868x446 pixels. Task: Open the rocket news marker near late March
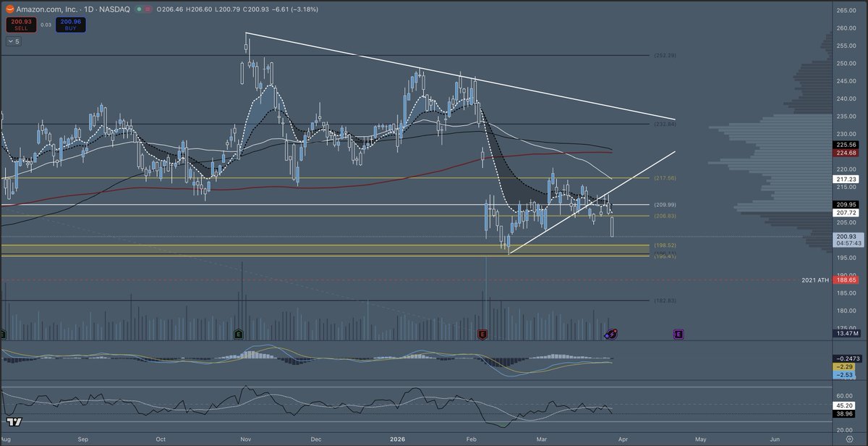[611, 334]
